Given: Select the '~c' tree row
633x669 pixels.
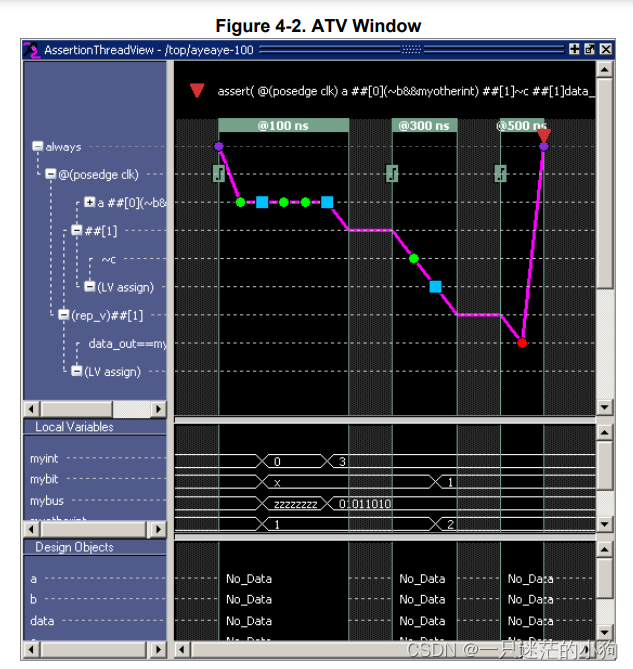Looking at the screenshot, I should pos(108,259).
